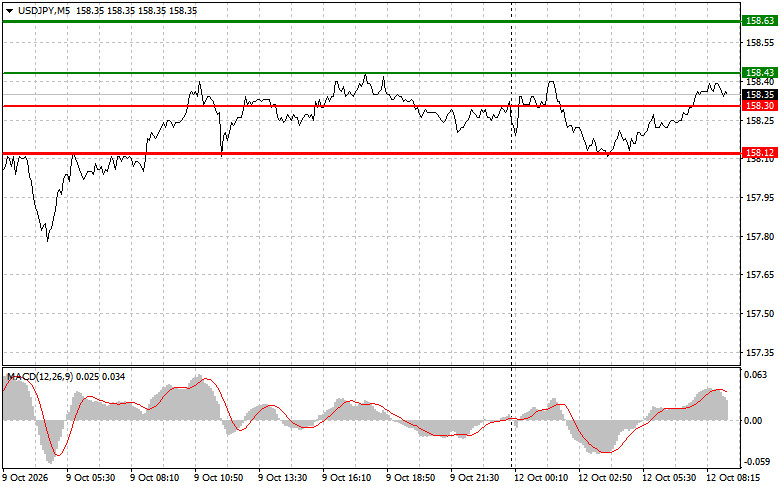
Task: Click time axis label 9 Oct 08:10
Action: pos(154,478)
